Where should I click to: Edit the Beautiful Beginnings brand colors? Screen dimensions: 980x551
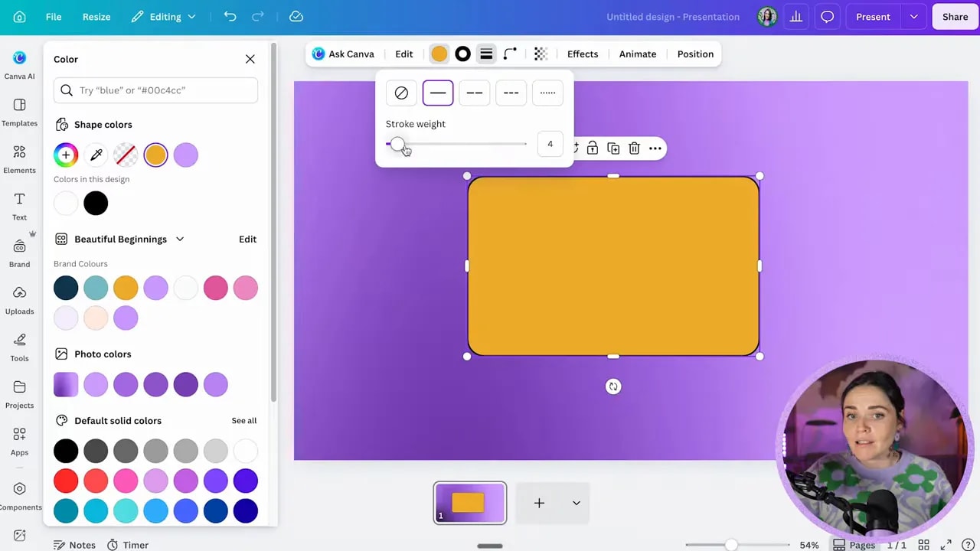point(247,239)
